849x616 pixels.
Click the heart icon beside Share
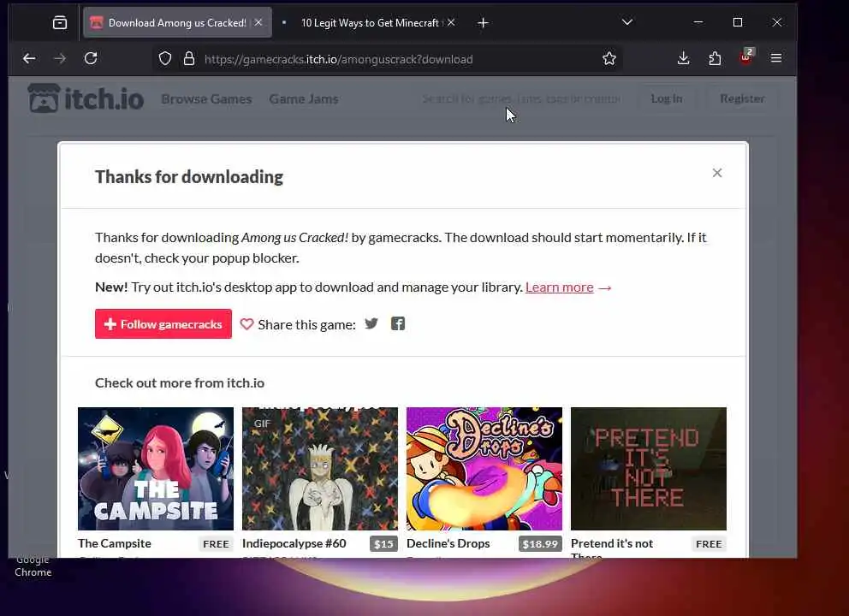(x=246, y=324)
